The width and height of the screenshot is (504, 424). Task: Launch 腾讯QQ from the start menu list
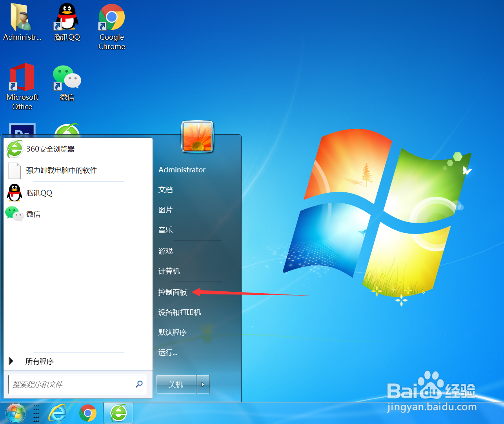click(x=78, y=193)
